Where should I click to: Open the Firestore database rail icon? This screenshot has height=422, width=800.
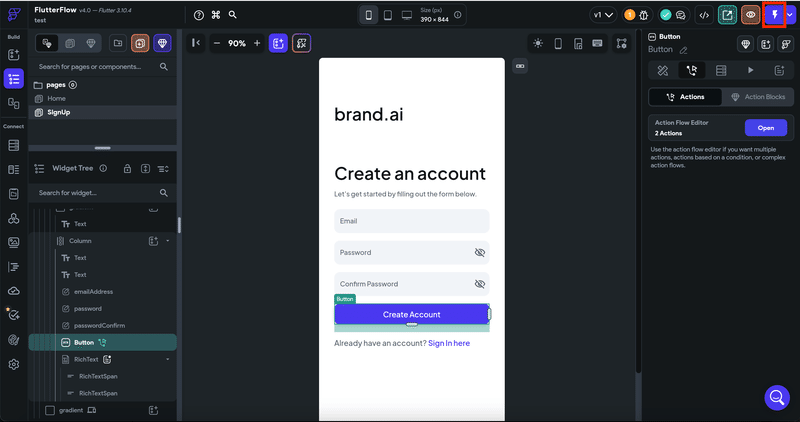pos(14,145)
